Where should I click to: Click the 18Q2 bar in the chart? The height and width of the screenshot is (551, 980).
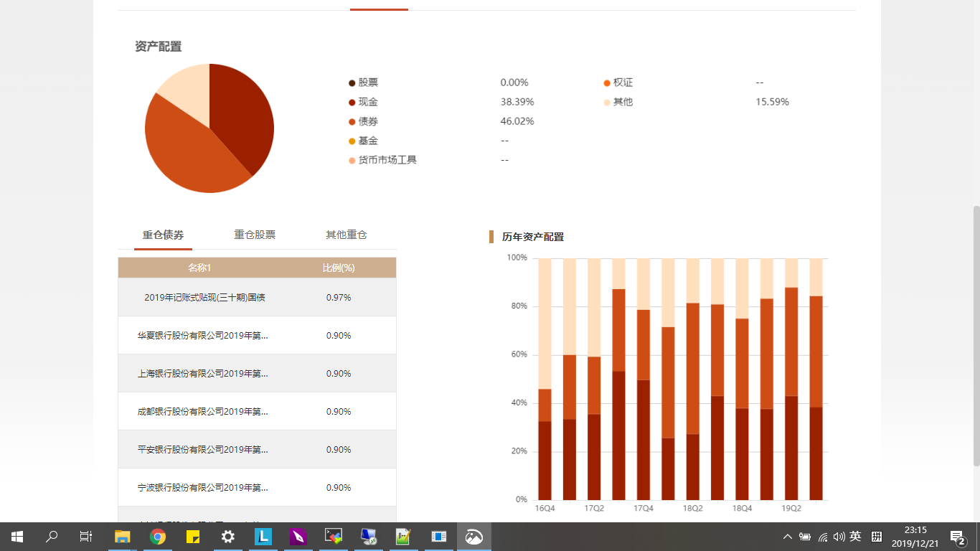tap(692, 379)
